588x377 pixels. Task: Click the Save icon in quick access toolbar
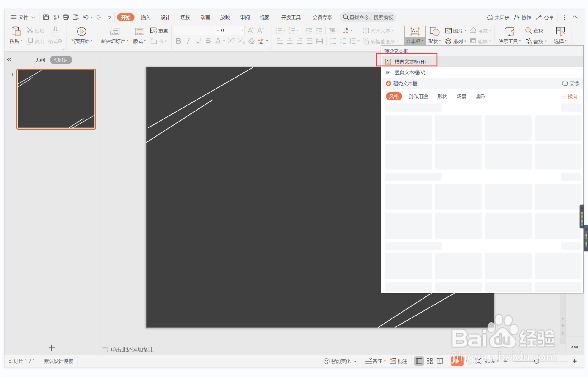tap(46, 17)
